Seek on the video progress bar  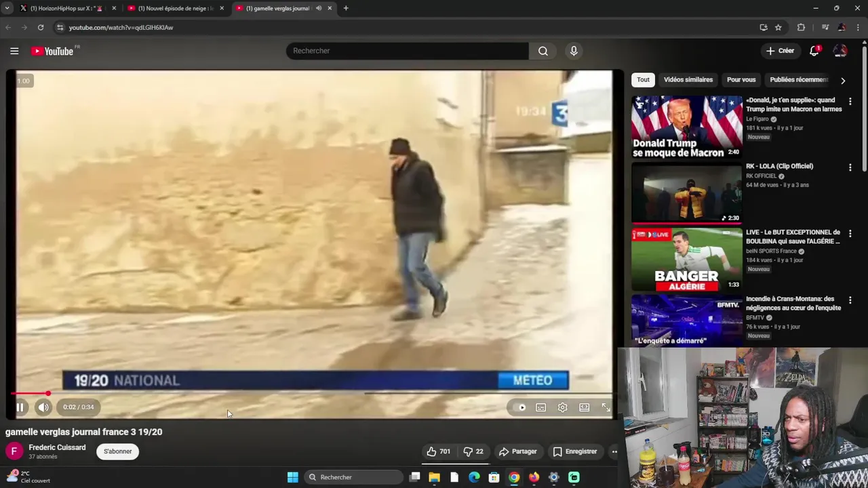(312, 393)
